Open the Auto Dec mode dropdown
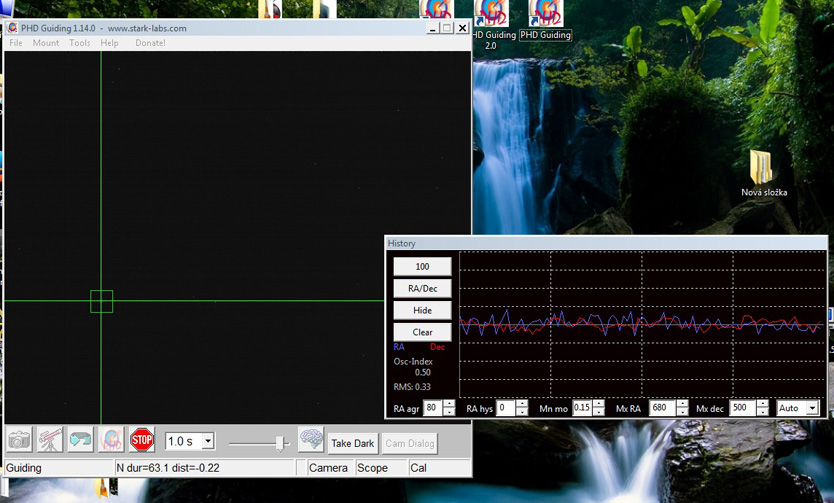The width and height of the screenshot is (834, 503). (812, 408)
